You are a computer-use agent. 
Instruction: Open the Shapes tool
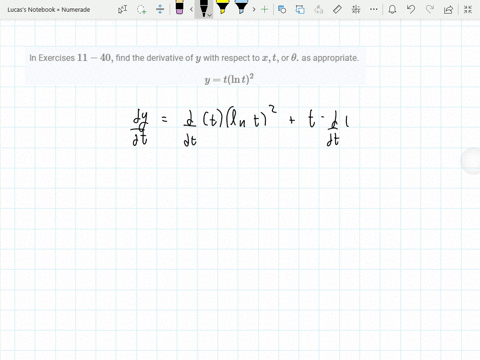282,9
